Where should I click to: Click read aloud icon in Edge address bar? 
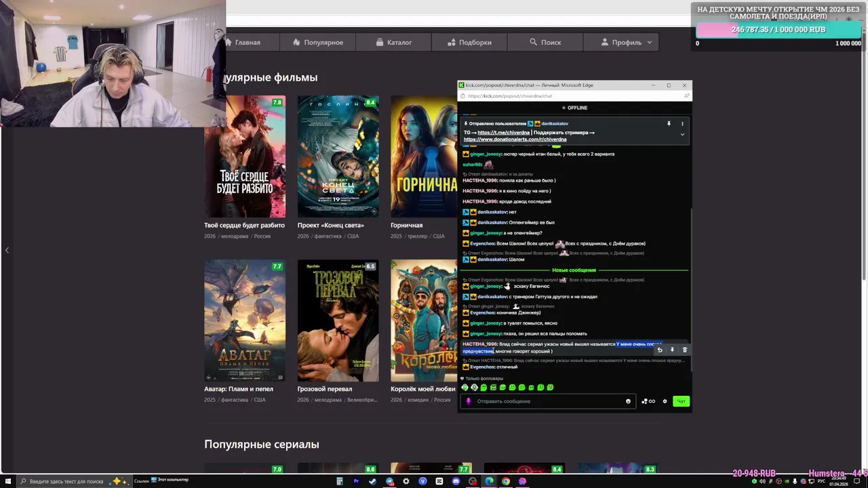point(686,96)
